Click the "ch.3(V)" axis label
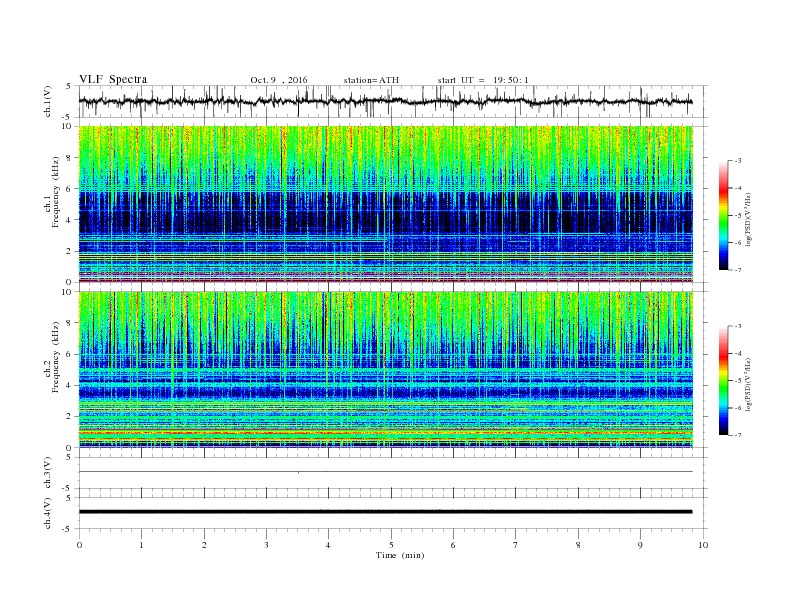 pos(48,473)
